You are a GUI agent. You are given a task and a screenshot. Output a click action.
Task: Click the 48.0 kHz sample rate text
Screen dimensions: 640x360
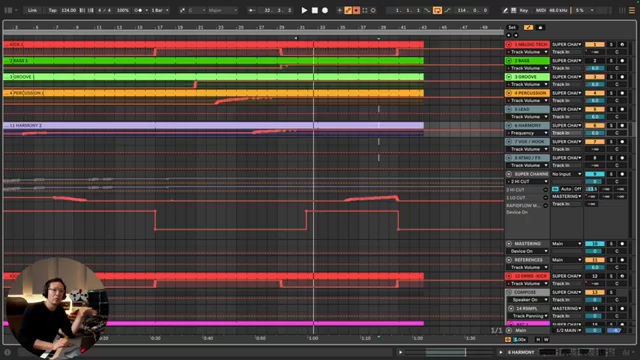tap(558, 10)
